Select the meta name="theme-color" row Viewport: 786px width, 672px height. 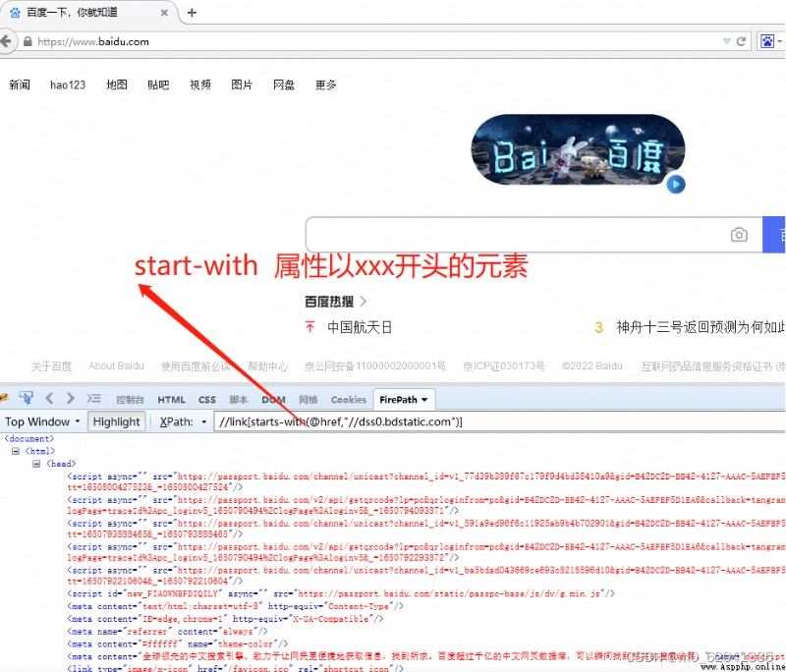[178, 644]
